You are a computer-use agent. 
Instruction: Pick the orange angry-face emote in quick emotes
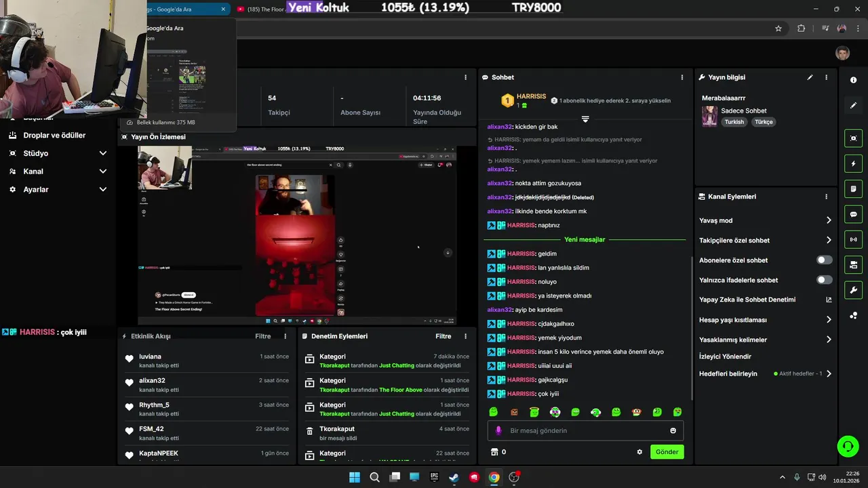pyautogui.click(x=514, y=412)
